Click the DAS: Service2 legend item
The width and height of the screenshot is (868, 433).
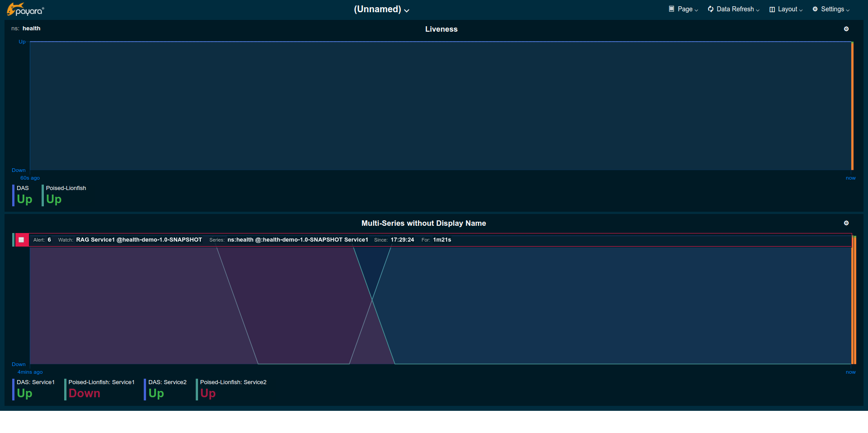click(x=166, y=389)
